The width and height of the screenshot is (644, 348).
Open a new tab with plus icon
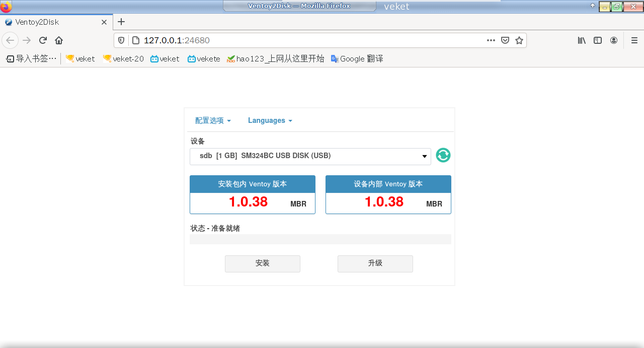[121, 22]
